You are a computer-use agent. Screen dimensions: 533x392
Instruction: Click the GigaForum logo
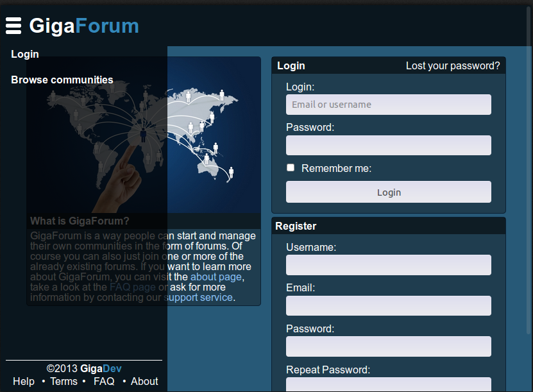[x=84, y=26]
